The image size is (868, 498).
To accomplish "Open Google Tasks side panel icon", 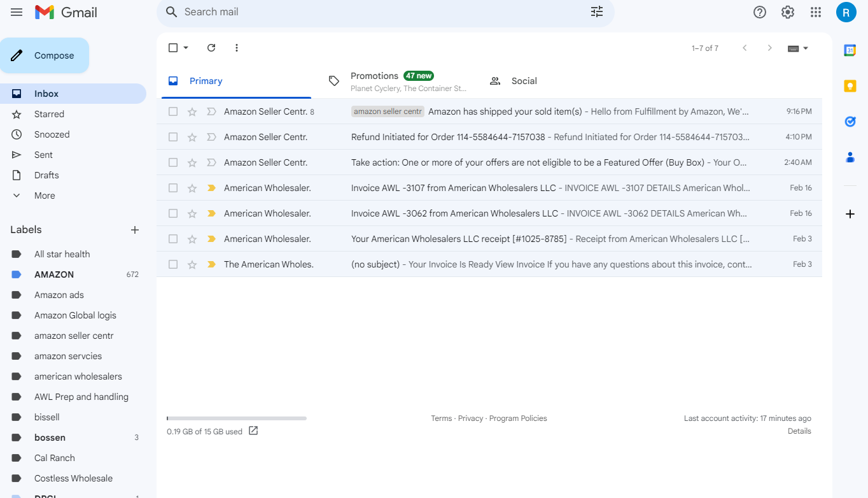I will 850,122.
